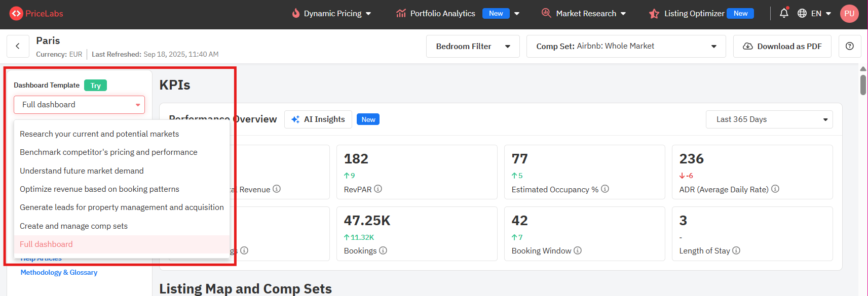
Task: Select Understand future market demand option
Action: (x=82, y=171)
